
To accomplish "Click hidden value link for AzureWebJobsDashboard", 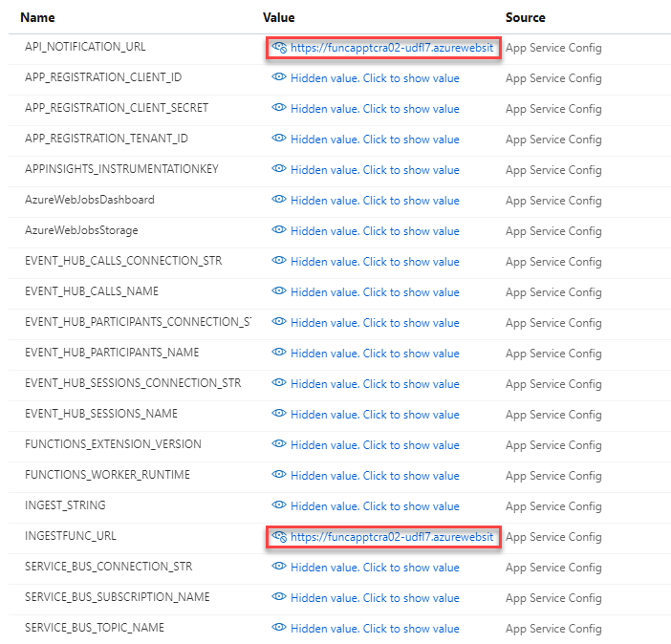I will click(375, 201).
